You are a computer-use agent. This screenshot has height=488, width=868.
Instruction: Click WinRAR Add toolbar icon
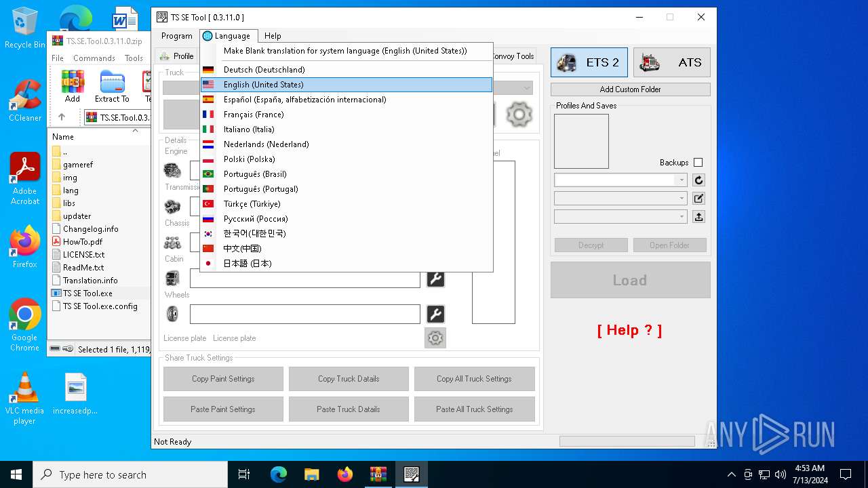tap(73, 87)
